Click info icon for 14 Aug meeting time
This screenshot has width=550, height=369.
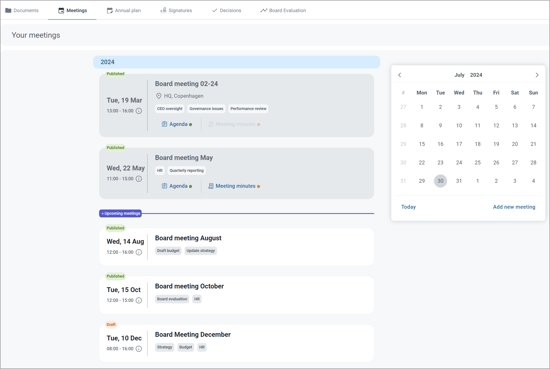(139, 252)
